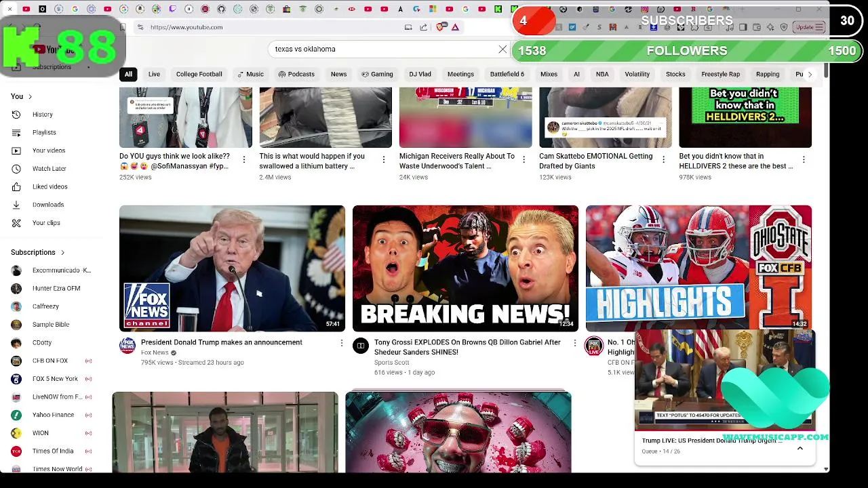
Task: Open Excommunicado subscription channel
Action: click(x=52, y=270)
